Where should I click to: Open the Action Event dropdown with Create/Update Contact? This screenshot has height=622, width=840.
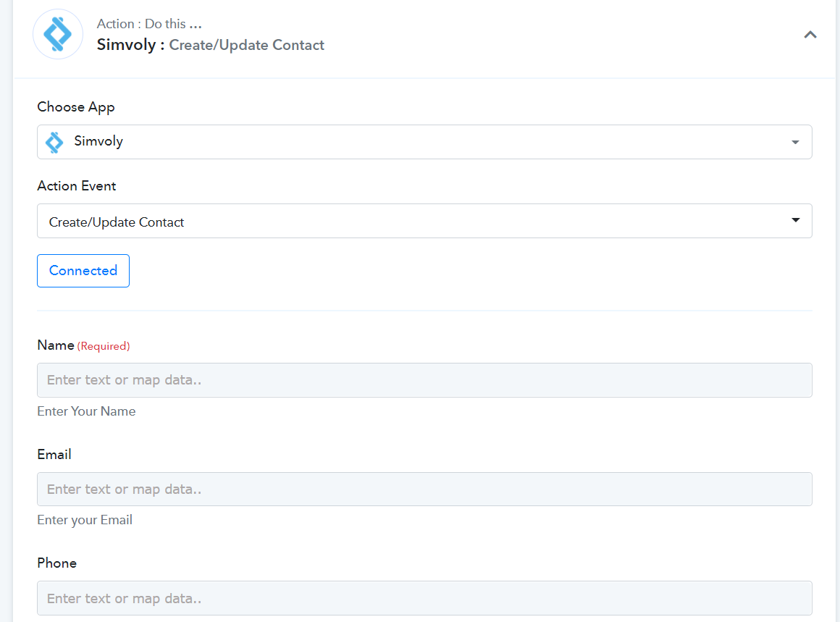pyautogui.click(x=424, y=221)
